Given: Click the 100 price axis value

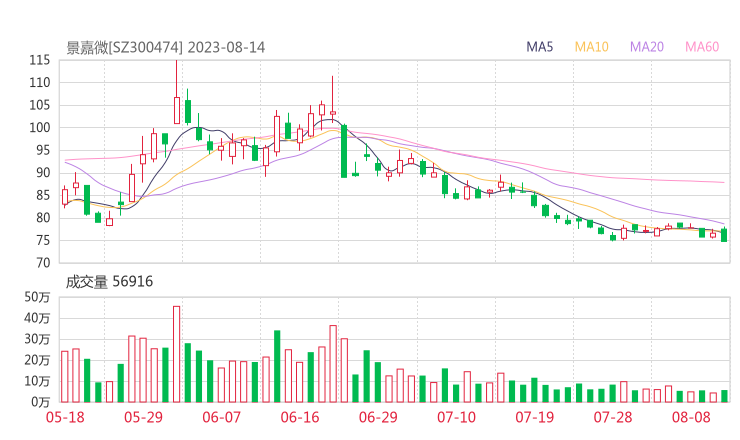Looking at the screenshot, I should pos(40,128).
